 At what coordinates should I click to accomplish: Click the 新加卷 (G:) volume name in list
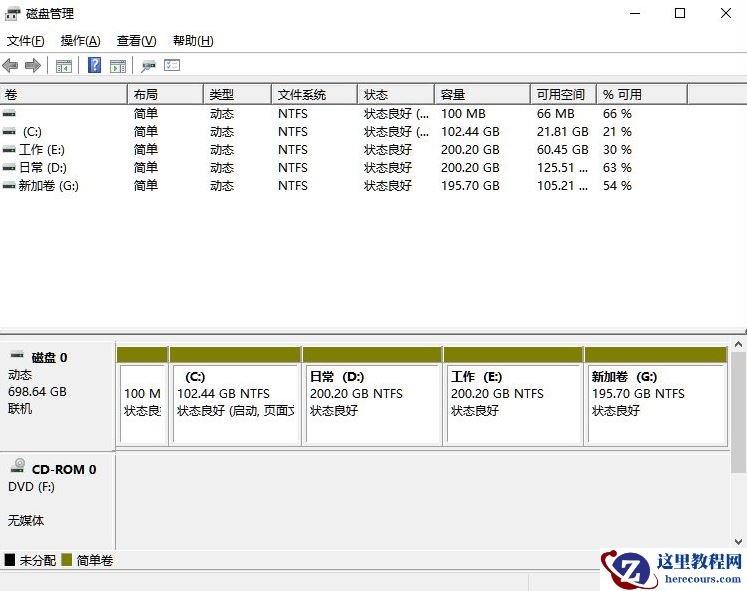click(x=49, y=186)
